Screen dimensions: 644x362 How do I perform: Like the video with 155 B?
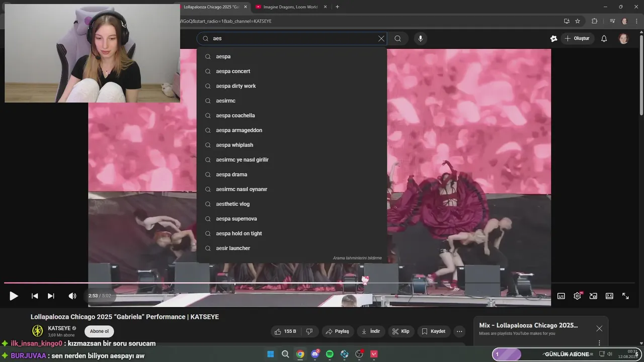(x=285, y=331)
